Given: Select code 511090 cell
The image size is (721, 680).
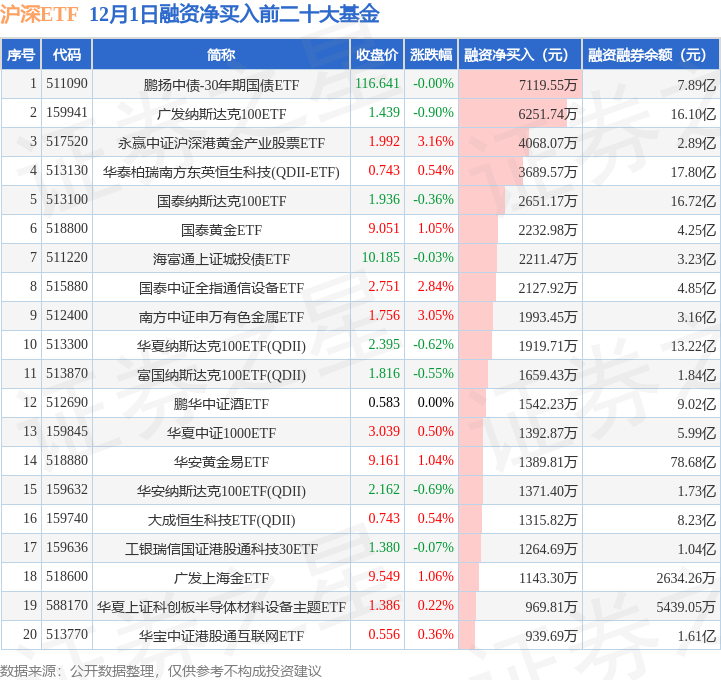Looking at the screenshot, I should [67, 84].
